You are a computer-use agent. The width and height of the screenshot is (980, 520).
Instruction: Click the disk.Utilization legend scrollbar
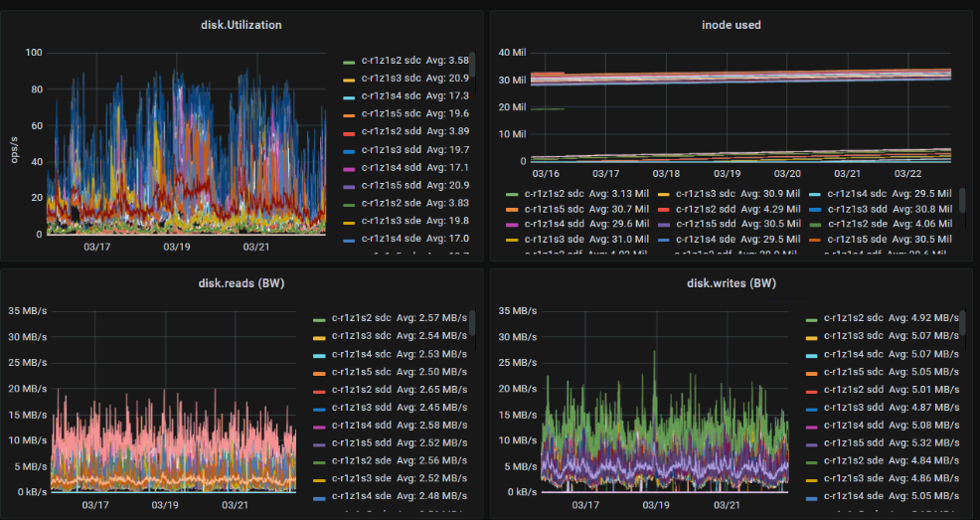tap(473, 65)
